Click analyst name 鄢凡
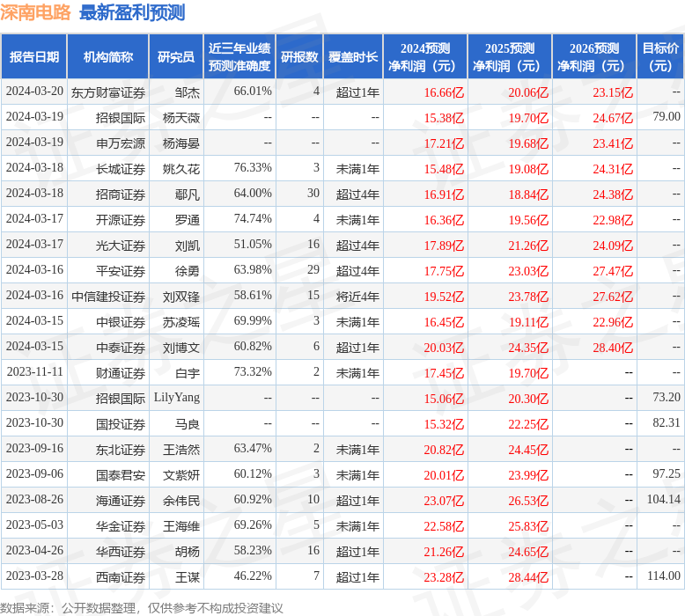Image resolution: width=685 pixels, height=616 pixels. 188,194
